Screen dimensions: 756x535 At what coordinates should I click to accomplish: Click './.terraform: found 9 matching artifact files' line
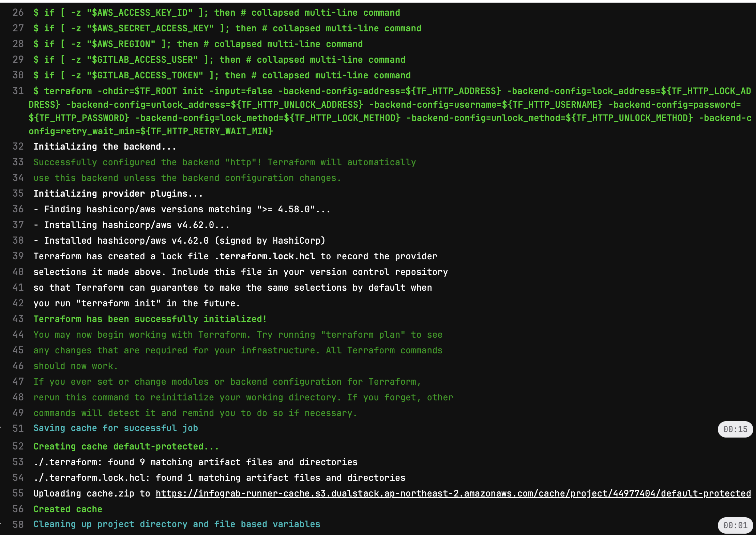[x=195, y=462]
